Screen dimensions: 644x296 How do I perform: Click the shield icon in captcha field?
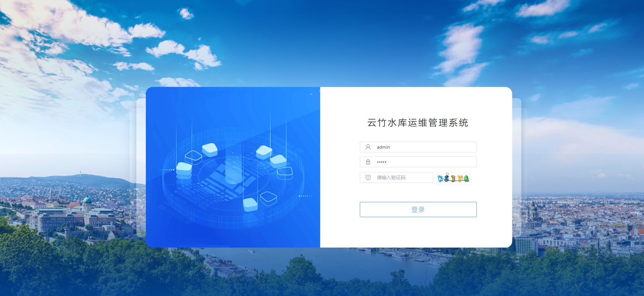pyautogui.click(x=368, y=177)
